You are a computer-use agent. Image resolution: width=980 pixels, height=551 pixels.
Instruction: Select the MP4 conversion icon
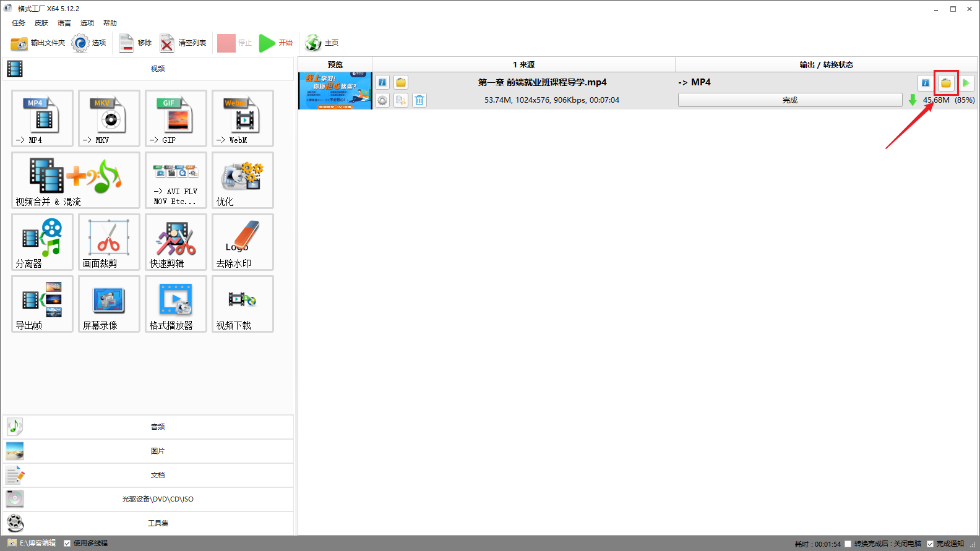click(42, 118)
